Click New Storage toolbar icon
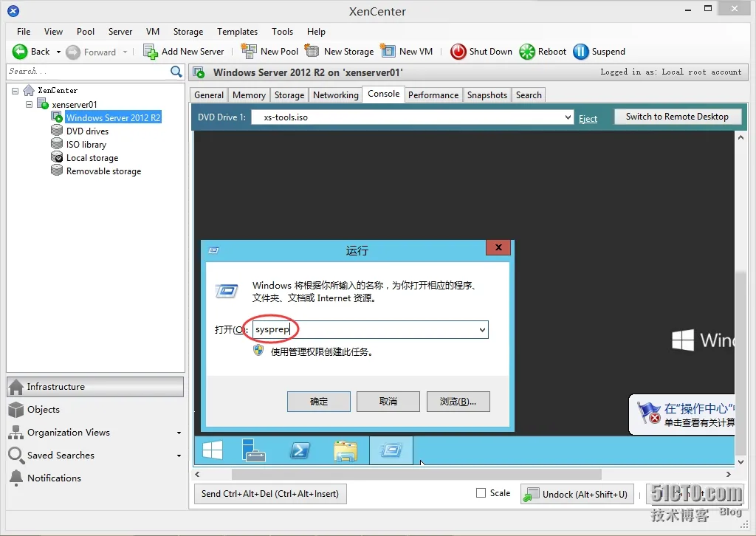Screen dimensions: 756x536 click(x=312, y=51)
